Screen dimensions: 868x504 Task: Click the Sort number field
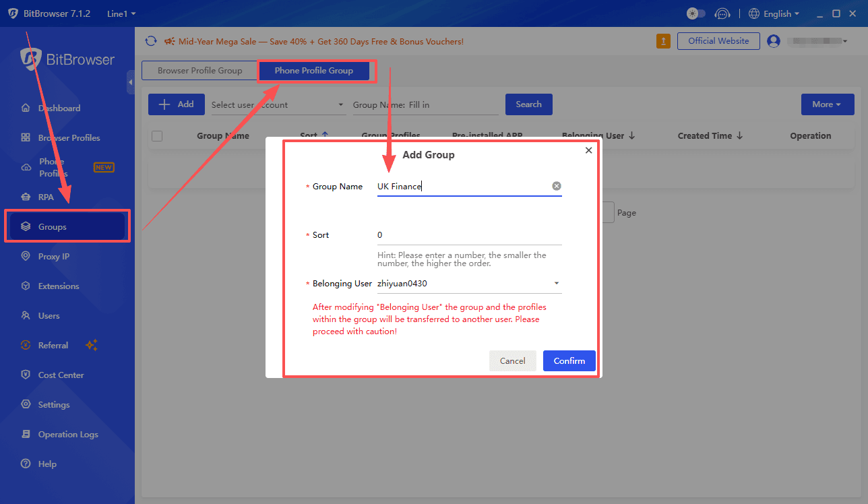coord(470,235)
